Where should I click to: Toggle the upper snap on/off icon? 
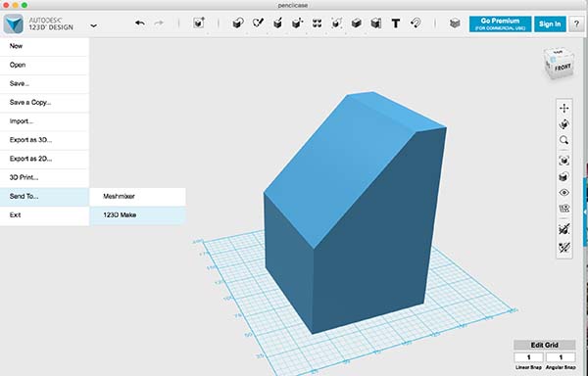(564, 229)
